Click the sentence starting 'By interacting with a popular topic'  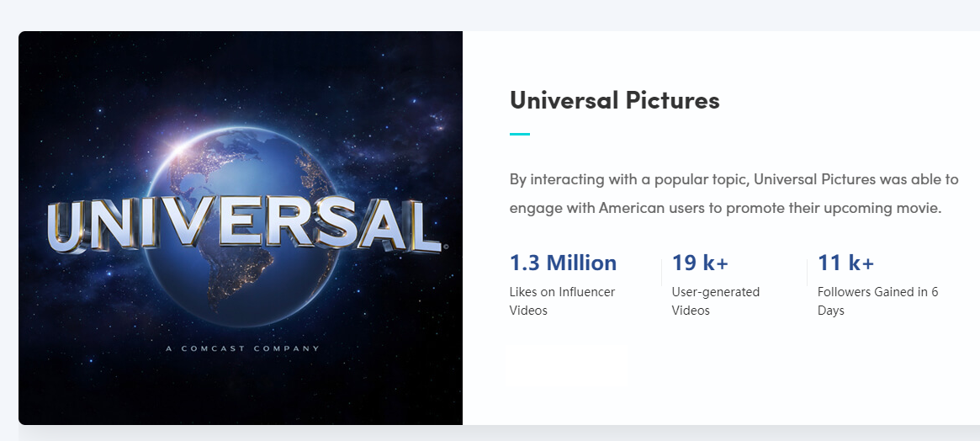click(x=734, y=179)
